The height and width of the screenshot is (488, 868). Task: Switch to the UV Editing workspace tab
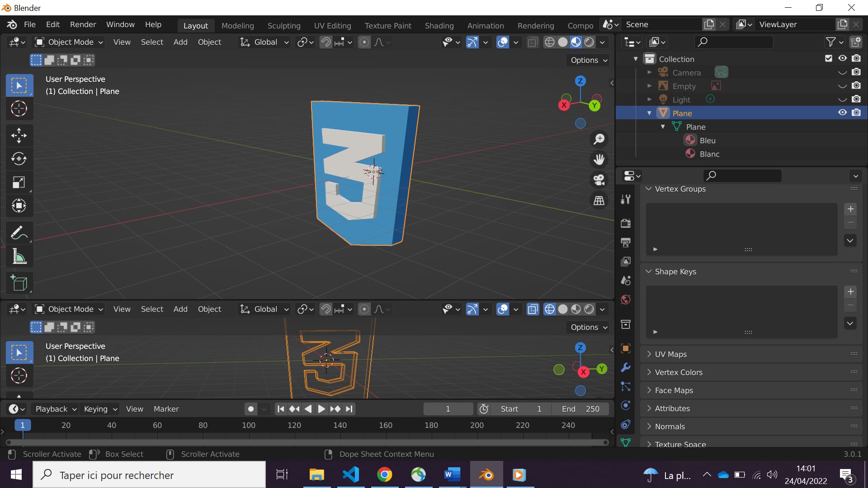[332, 25]
